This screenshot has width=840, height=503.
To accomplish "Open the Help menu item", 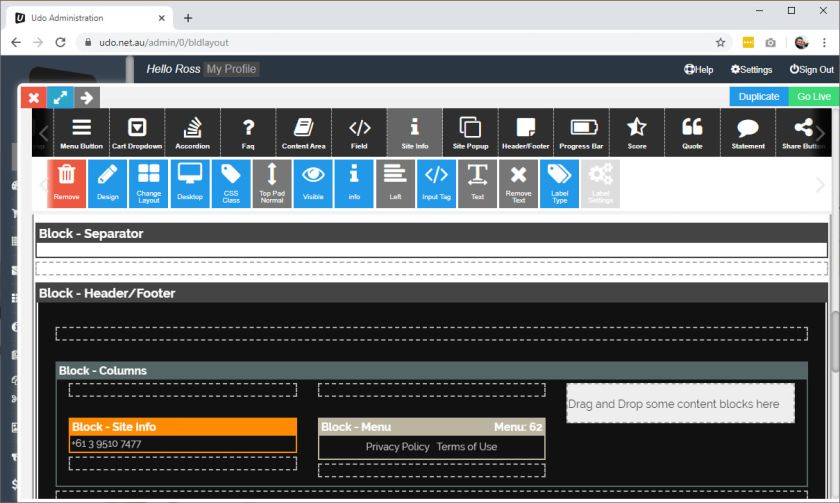I will pyautogui.click(x=698, y=69).
